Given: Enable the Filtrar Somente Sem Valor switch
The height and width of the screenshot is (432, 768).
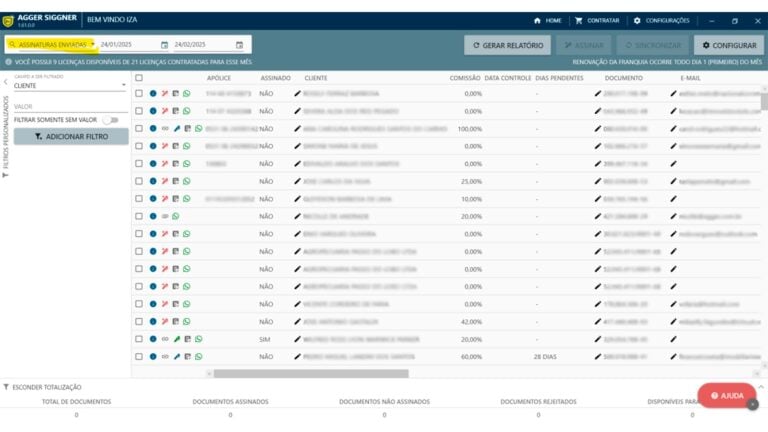Looking at the screenshot, I should tap(109, 119).
